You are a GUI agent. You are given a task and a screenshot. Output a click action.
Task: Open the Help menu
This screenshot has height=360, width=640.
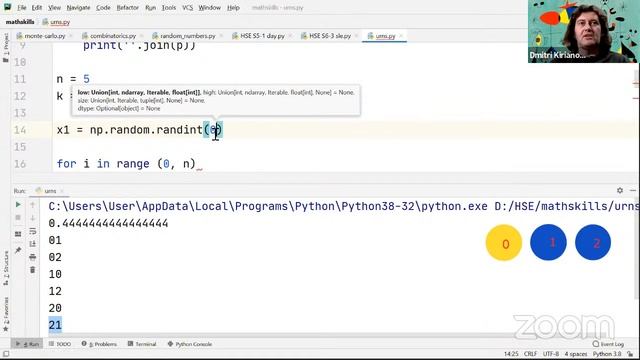[x=233, y=7]
